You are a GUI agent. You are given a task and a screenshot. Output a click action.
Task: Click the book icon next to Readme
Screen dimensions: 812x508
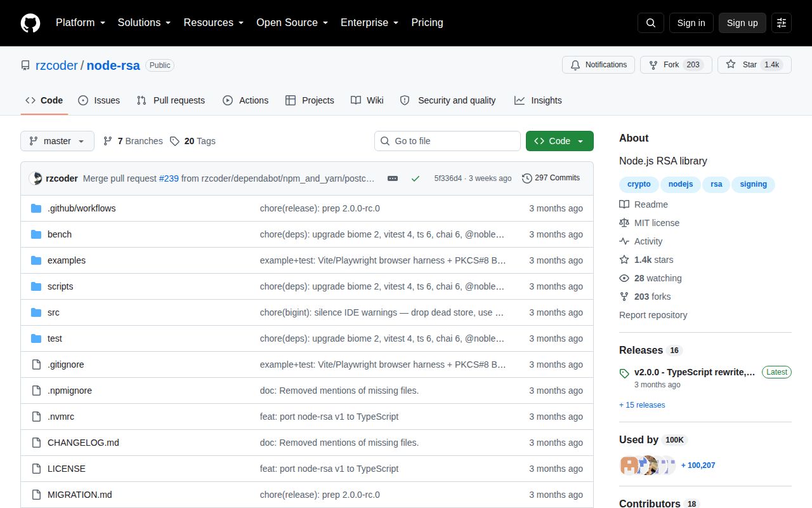pyautogui.click(x=624, y=204)
